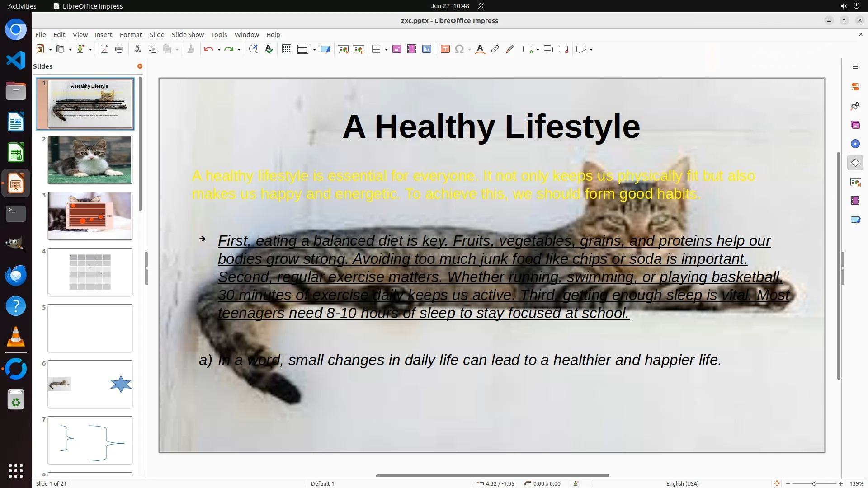Click the Export as PDF icon
868x488 pixels.
[104, 49]
